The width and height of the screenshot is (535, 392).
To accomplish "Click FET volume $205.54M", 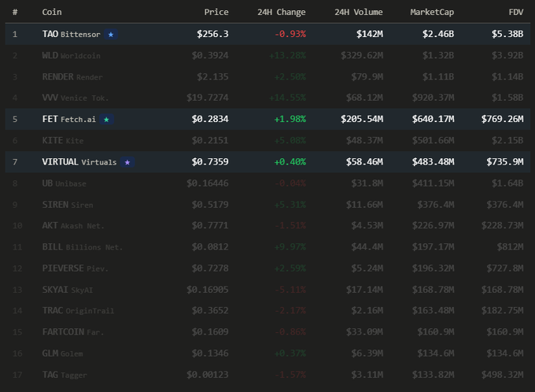I will [362, 119].
